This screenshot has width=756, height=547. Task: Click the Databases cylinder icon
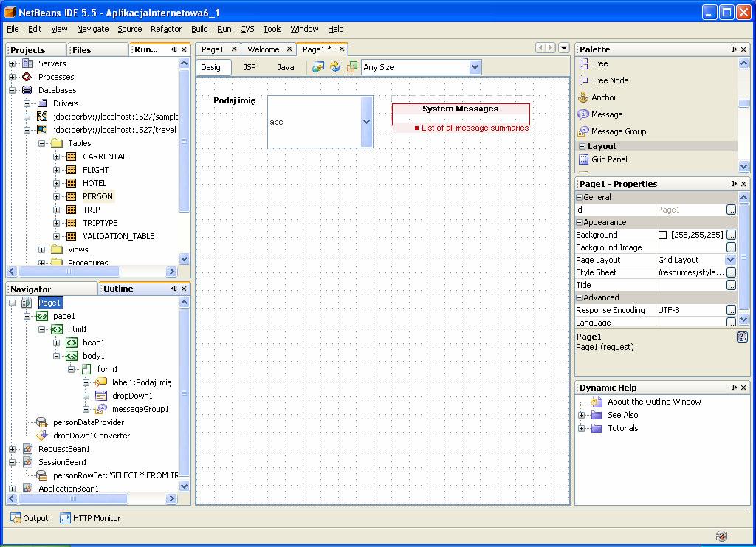27,90
